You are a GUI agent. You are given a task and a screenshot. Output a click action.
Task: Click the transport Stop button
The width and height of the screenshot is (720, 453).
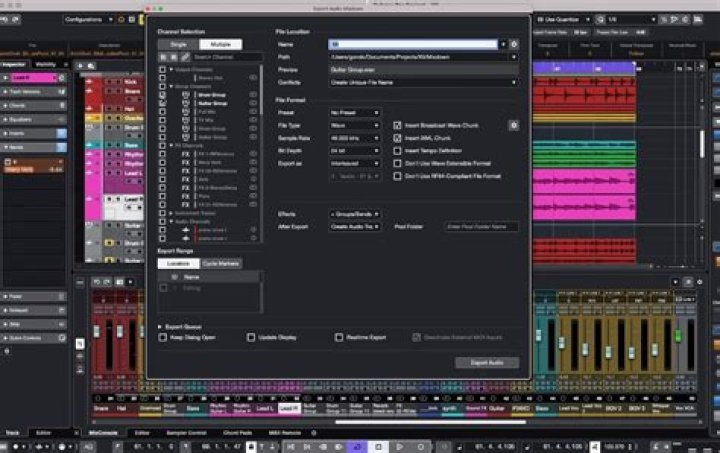378,447
